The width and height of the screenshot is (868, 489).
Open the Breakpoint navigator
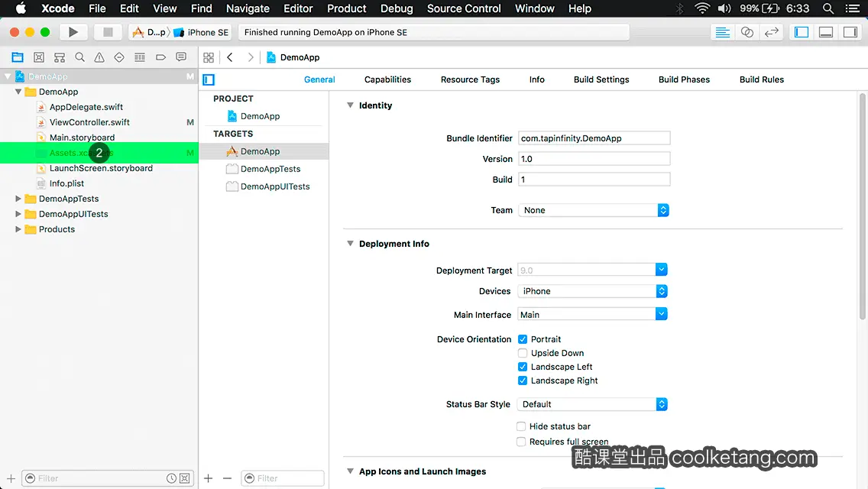coord(160,57)
